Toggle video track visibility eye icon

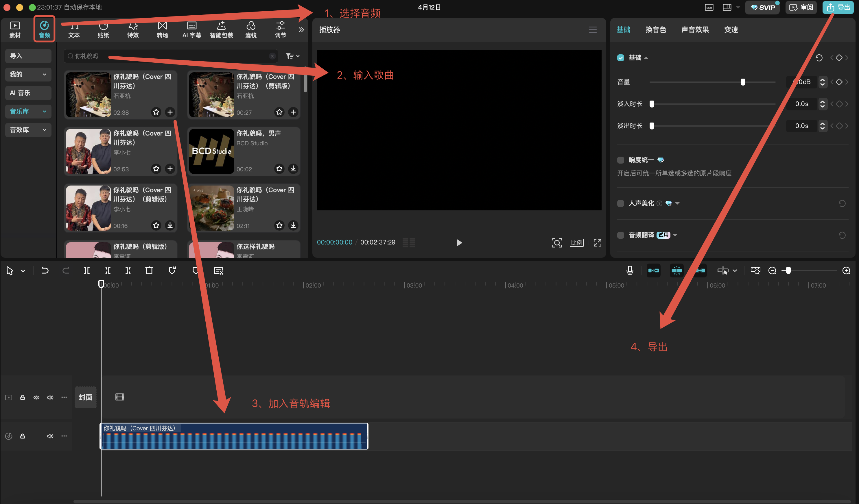(36, 397)
